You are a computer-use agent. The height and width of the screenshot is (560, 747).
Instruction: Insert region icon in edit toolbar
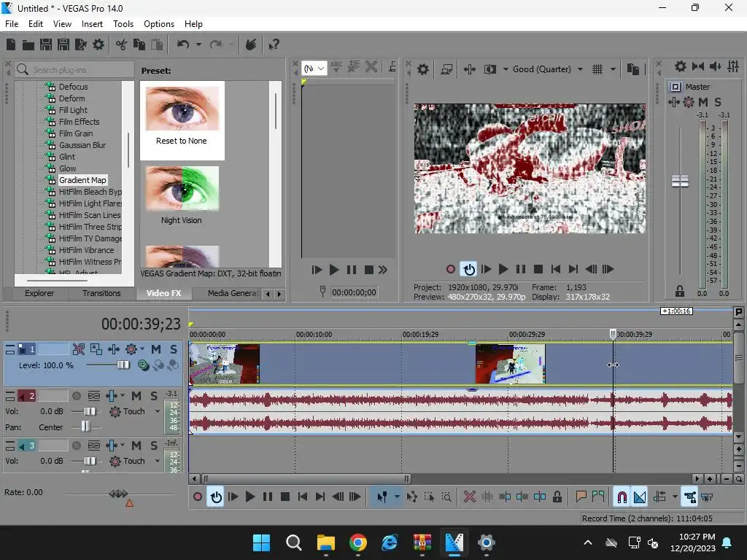coord(598,497)
